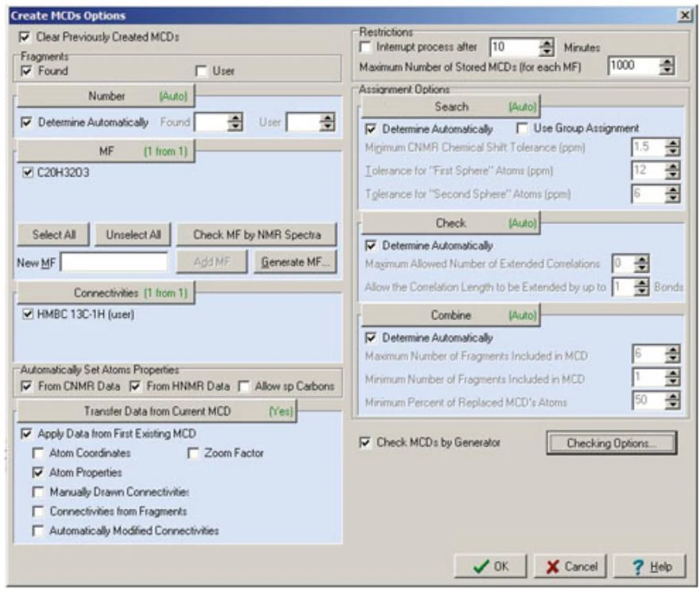
Task: Click Check MF by NMR Spectra button
Action: point(257,234)
